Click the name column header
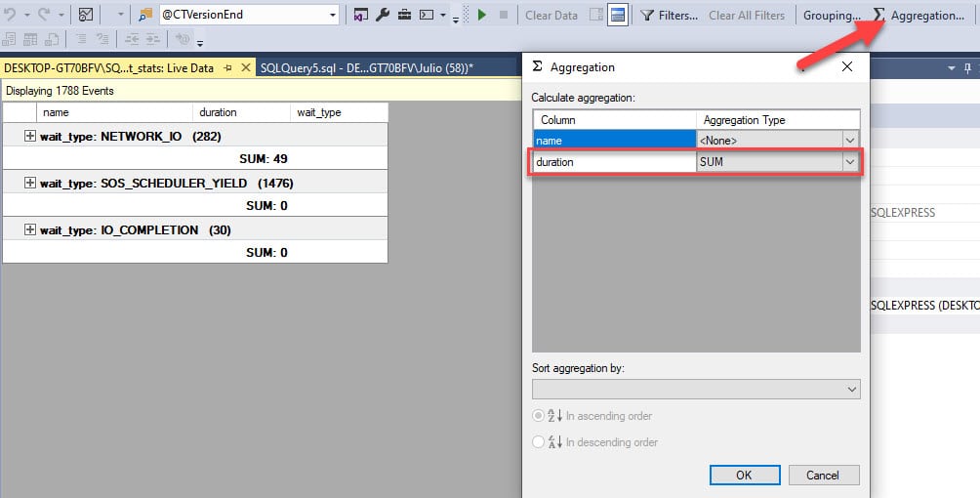The height and width of the screenshot is (498, 980). (114, 112)
